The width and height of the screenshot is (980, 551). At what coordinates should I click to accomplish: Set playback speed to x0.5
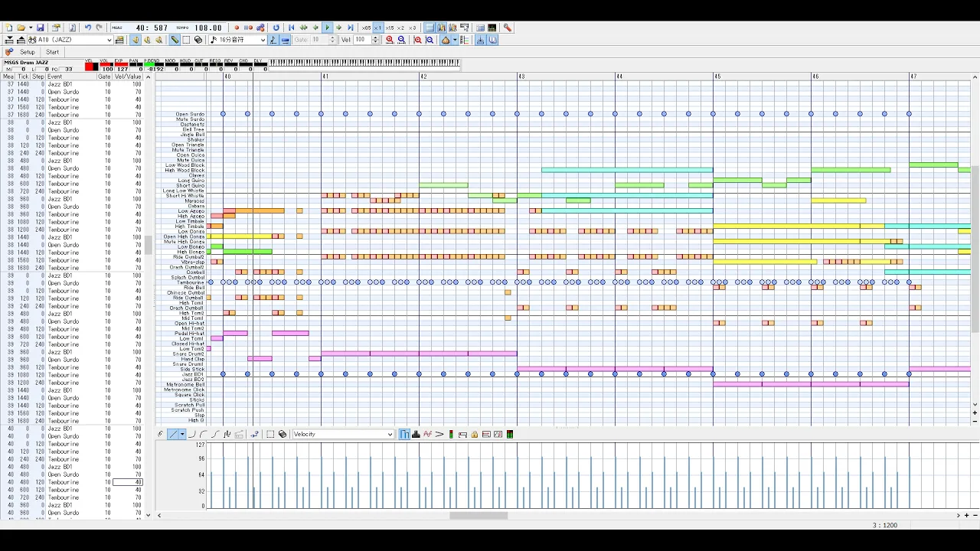pos(367,28)
